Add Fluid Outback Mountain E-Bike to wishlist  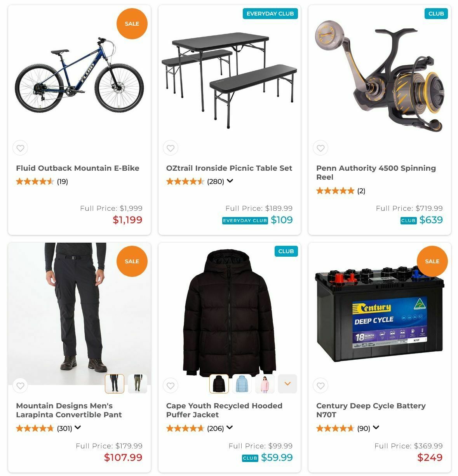click(20, 148)
